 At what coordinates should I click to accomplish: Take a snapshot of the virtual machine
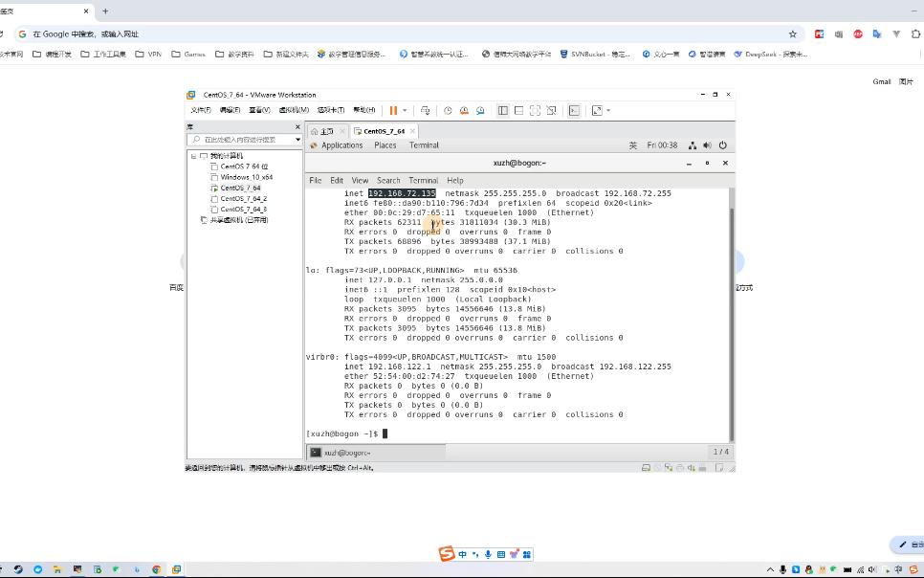tap(448, 110)
